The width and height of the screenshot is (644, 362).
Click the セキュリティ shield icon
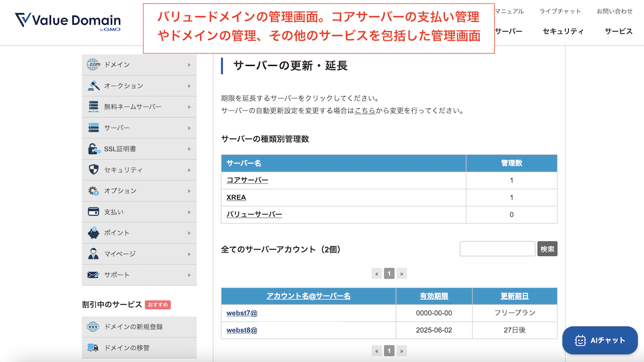click(x=93, y=169)
